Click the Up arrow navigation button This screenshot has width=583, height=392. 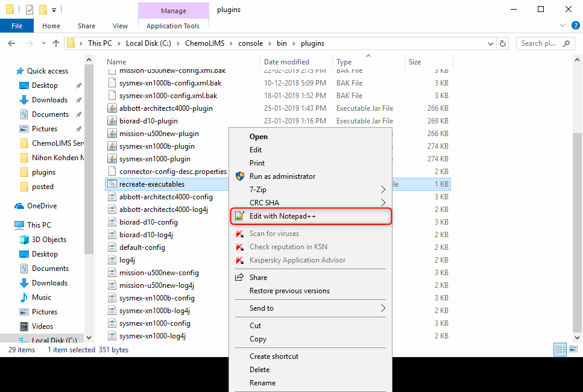56,43
